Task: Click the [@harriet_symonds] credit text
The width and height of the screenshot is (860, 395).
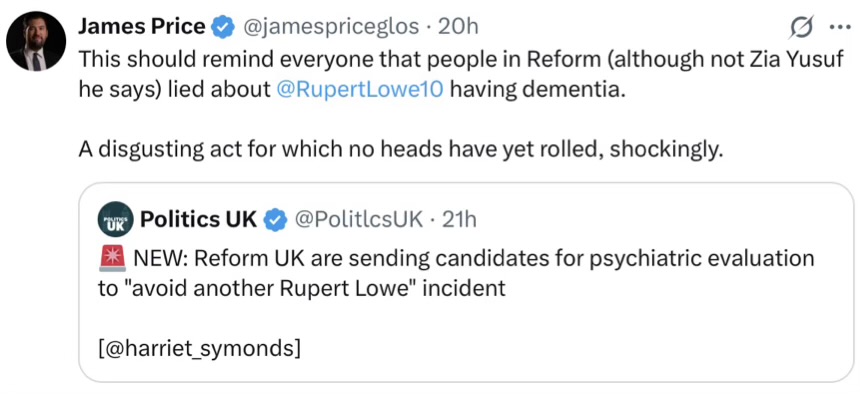Action: coord(199,349)
